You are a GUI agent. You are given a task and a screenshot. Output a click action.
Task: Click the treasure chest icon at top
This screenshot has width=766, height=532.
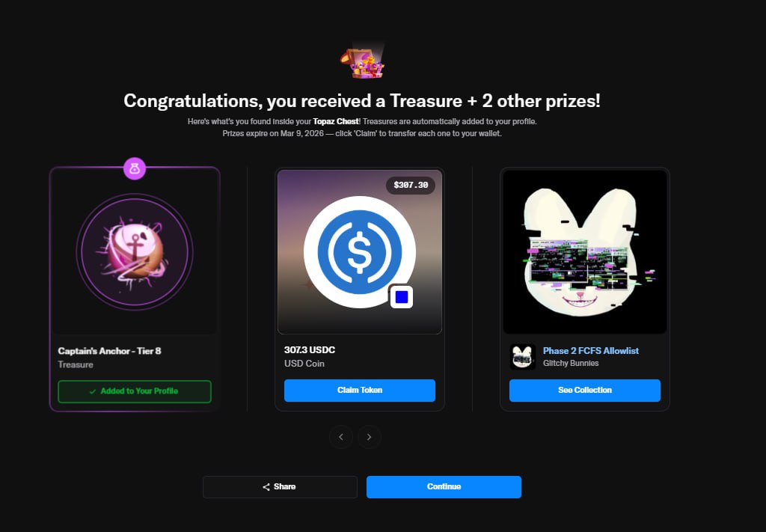click(362, 63)
